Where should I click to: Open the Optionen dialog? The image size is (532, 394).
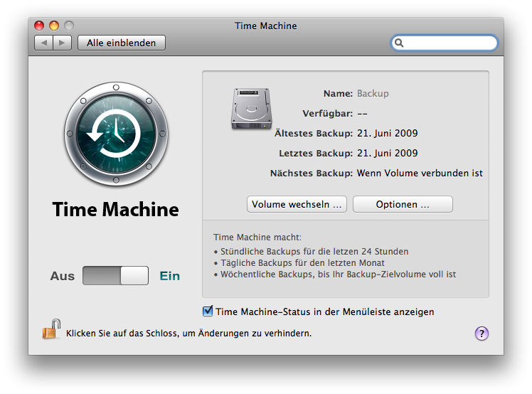(403, 204)
